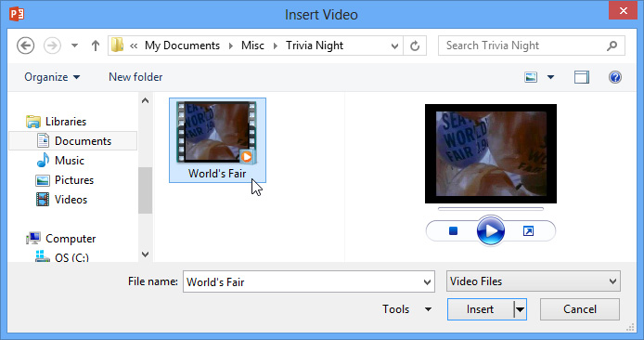Go back using the Back arrow
The width and height of the screenshot is (644, 340).
pyautogui.click(x=25, y=46)
